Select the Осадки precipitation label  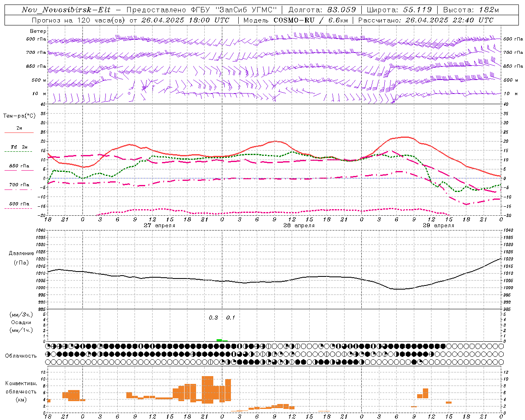[x=21, y=322]
